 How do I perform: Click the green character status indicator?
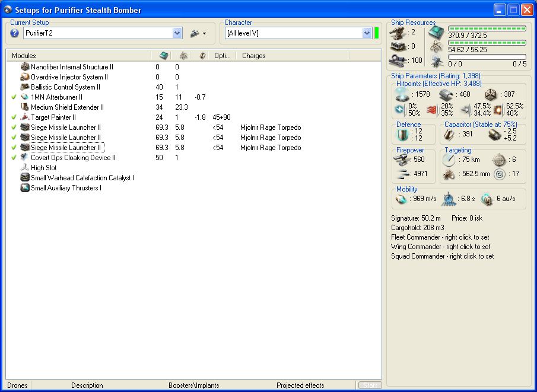pyautogui.click(x=377, y=33)
